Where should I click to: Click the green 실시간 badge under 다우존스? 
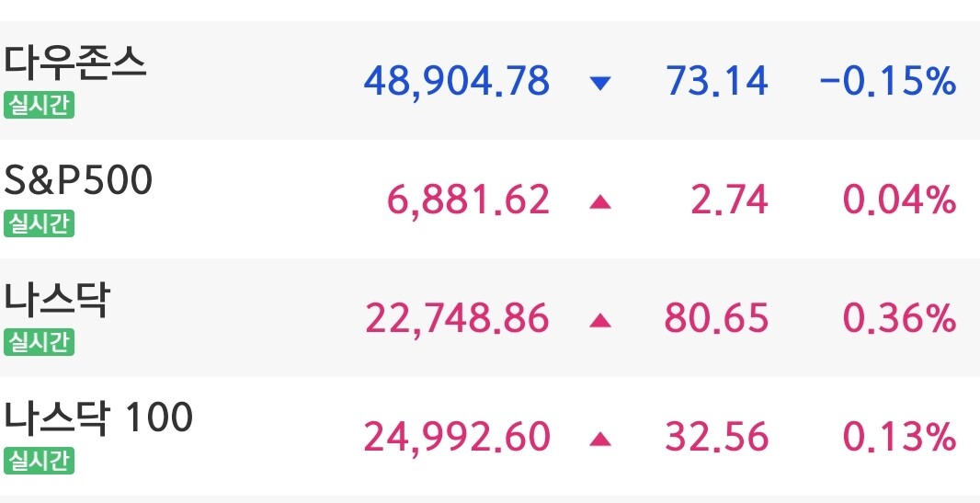(39, 106)
